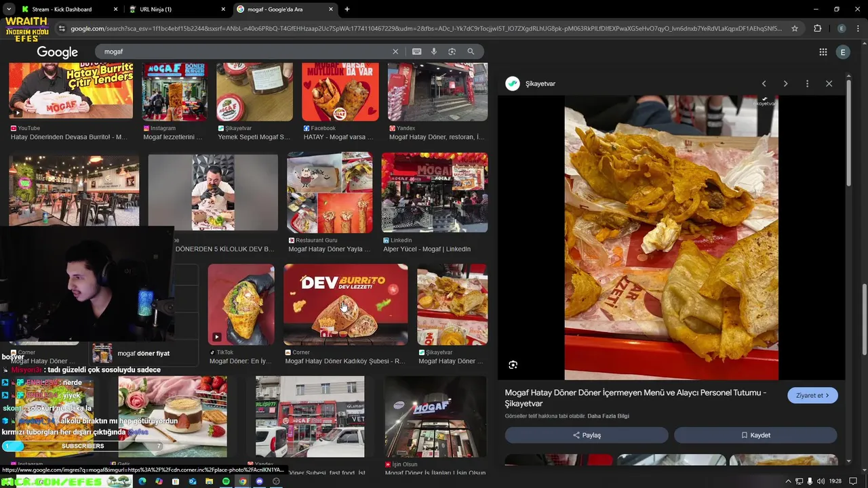The image size is (868, 488).
Task: Open Discord from the taskbar
Action: (x=259, y=481)
